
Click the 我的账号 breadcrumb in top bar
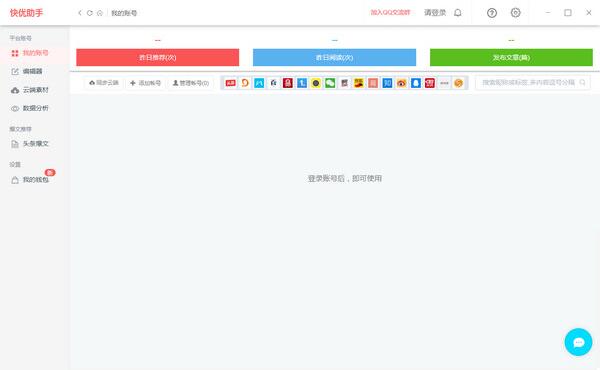click(x=124, y=13)
